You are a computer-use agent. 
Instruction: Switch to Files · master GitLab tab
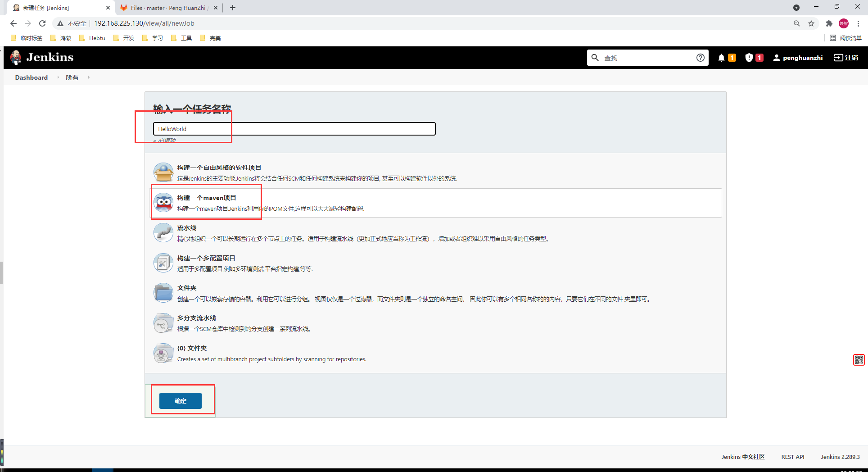click(168, 8)
